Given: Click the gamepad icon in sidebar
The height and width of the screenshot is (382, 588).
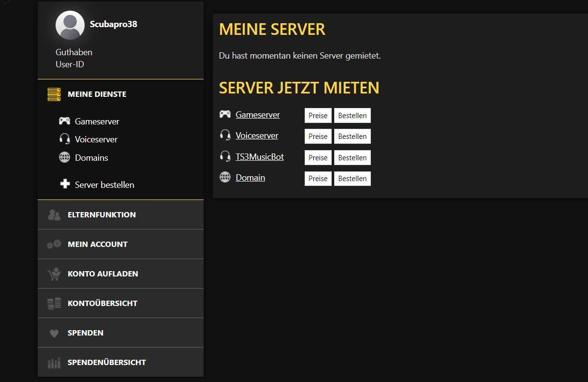Looking at the screenshot, I should 64,121.
